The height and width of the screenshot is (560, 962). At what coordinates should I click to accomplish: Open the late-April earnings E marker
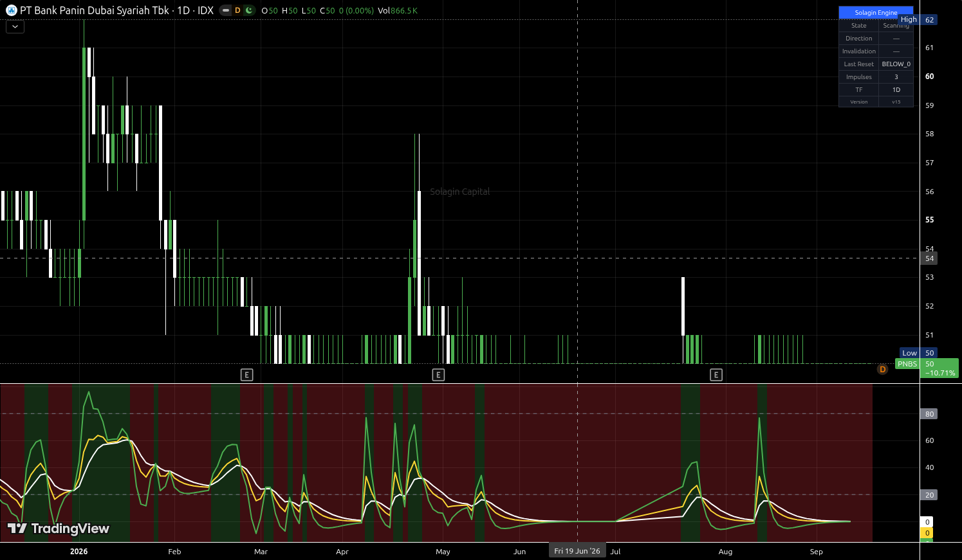pyautogui.click(x=438, y=375)
